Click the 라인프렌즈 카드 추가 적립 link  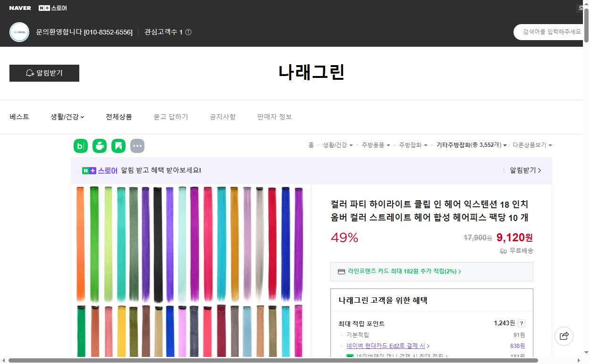click(402, 271)
